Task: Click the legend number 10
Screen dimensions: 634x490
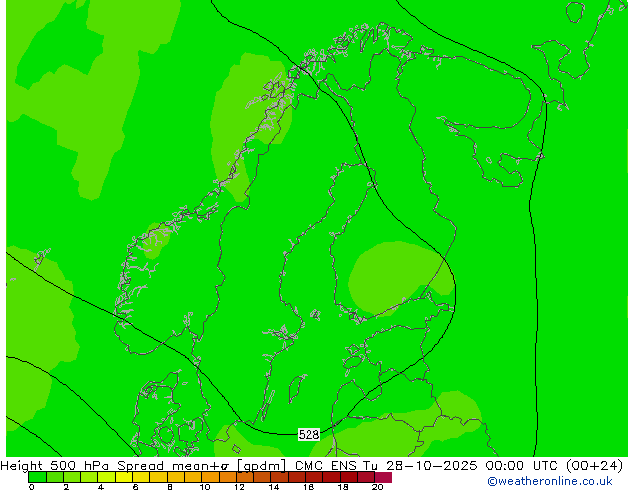Action: [205, 487]
